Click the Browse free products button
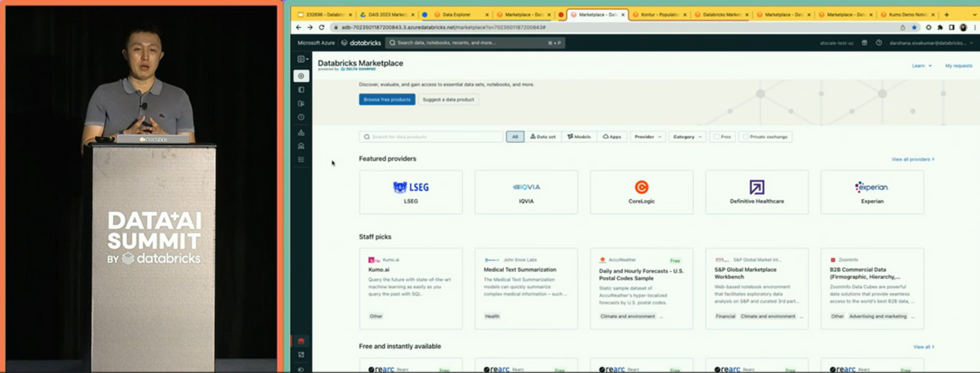 click(387, 100)
